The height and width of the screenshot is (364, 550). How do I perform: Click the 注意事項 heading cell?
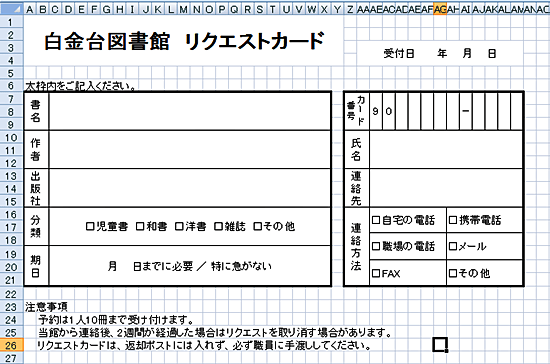coord(46,307)
